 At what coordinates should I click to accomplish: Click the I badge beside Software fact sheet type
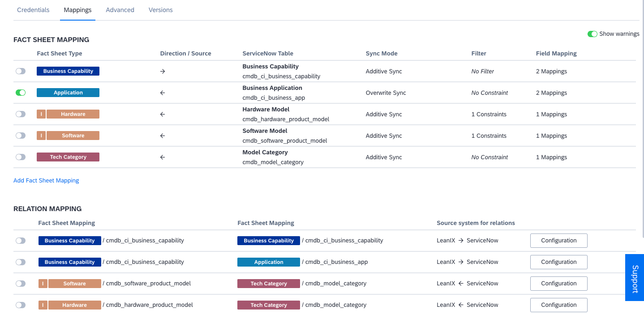pos(41,136)
